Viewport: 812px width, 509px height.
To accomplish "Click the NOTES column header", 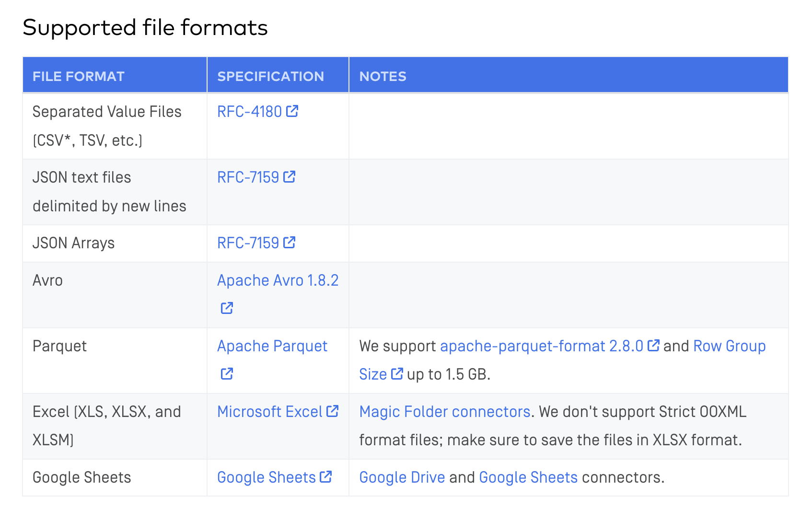I will pyautogui.click(x=383, y=76).
